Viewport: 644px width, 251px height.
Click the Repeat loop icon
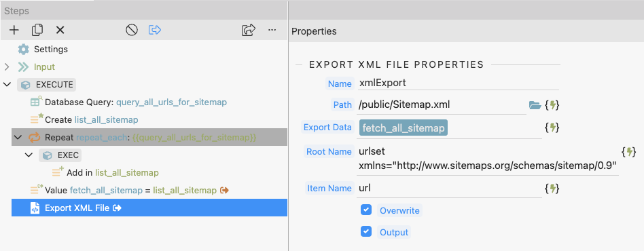tap(34, 138)
